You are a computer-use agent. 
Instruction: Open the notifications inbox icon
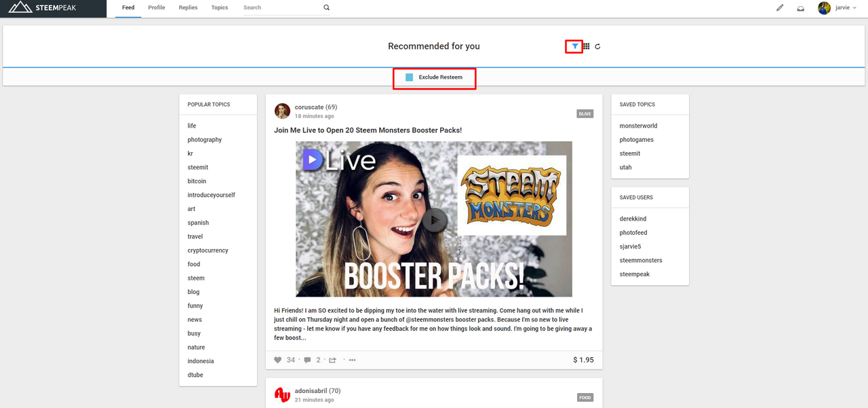(800, 8)
